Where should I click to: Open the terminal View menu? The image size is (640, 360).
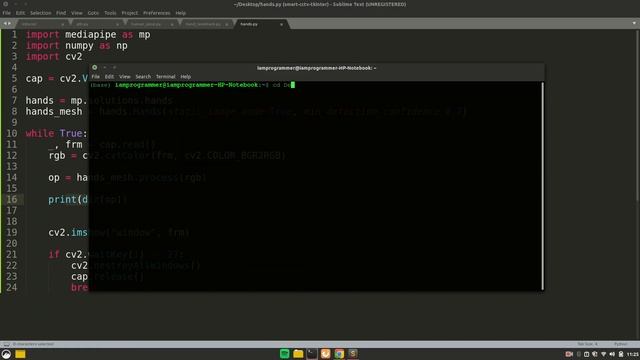point(124,77)
